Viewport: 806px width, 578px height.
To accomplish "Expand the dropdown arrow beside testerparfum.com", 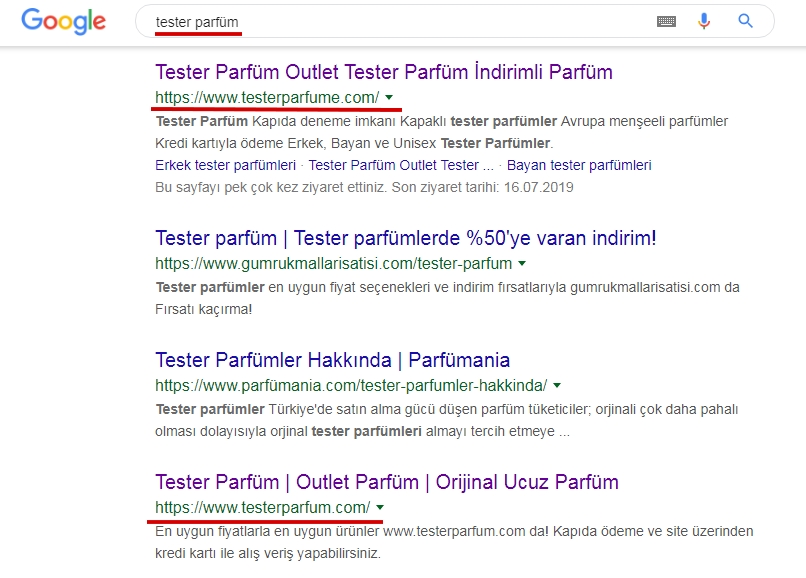I will 380,507.
